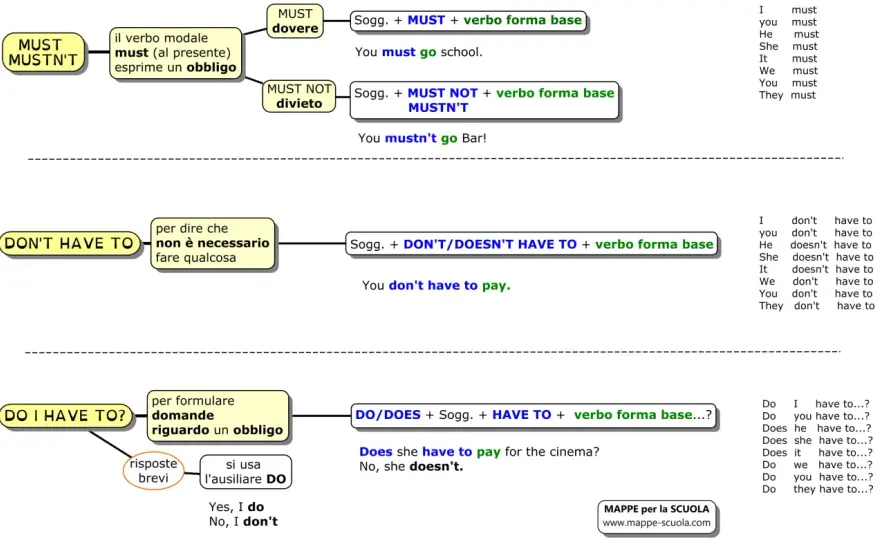The image size is (880, 540).
Task: Click the 'We must' conjugation row
Action: click(788, 71)
